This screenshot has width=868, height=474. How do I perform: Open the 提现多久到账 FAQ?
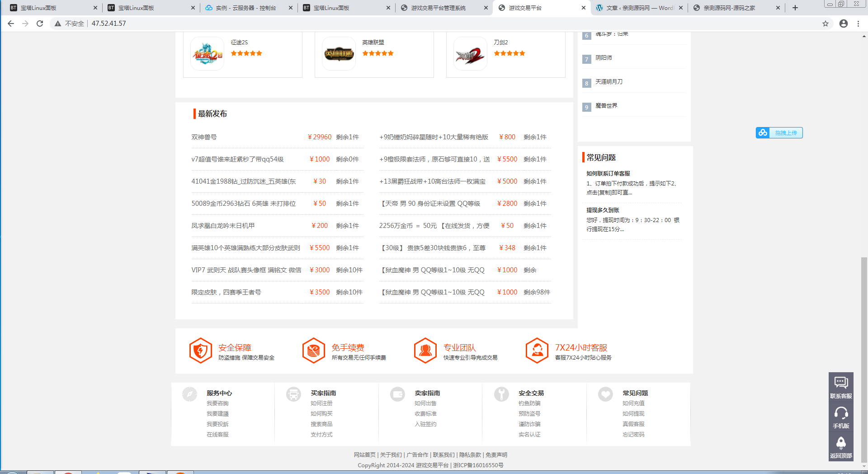[x=603, y=210]
